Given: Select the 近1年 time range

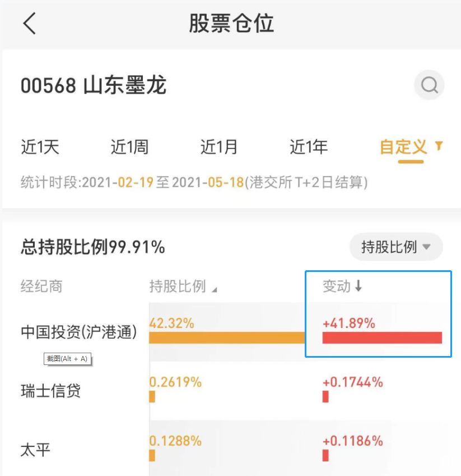Looking at the screenshot, I should point(309,147).
